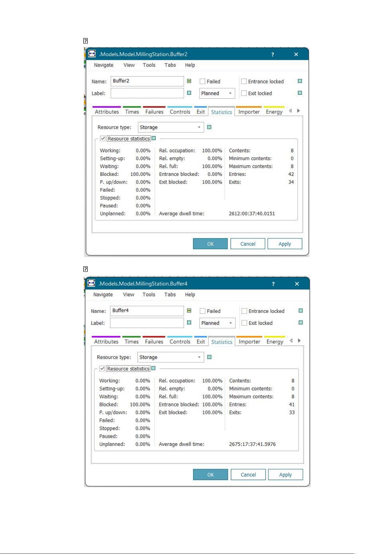Open the Planned dropdown in Buffer2 dialog
The width and height of the screenshot is (392, 554).
click(217, 93)
